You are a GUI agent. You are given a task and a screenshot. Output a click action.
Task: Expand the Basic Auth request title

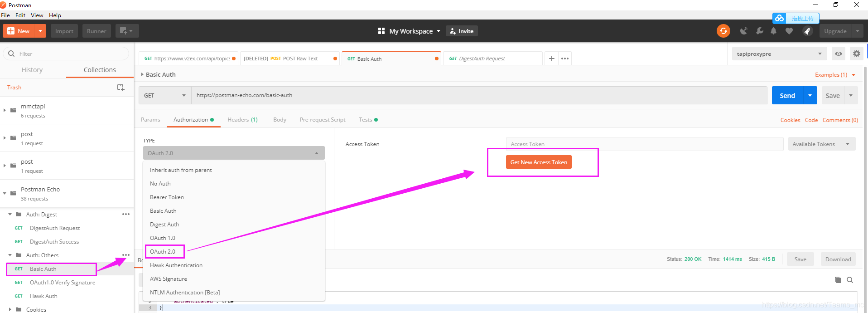(x=142, y=74)
